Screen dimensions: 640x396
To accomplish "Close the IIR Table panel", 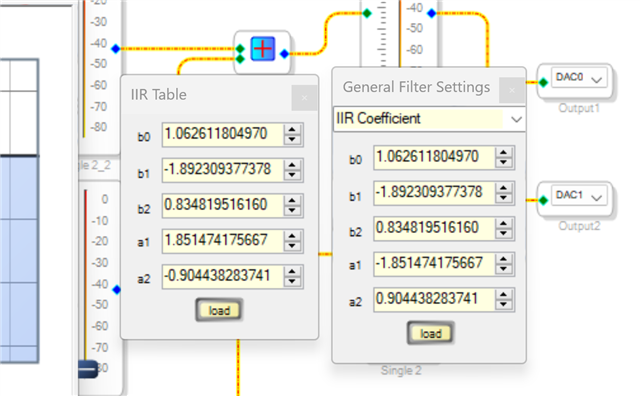I will coord(304,98).
